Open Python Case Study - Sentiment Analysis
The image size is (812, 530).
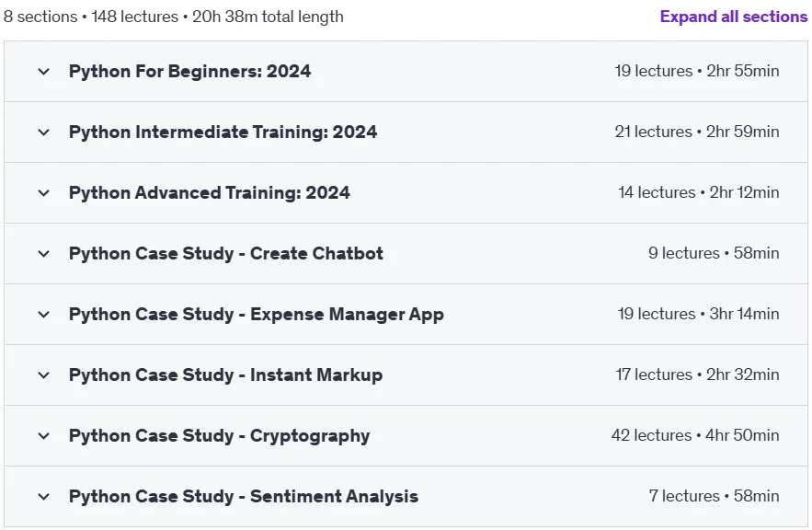pos(244,496)
